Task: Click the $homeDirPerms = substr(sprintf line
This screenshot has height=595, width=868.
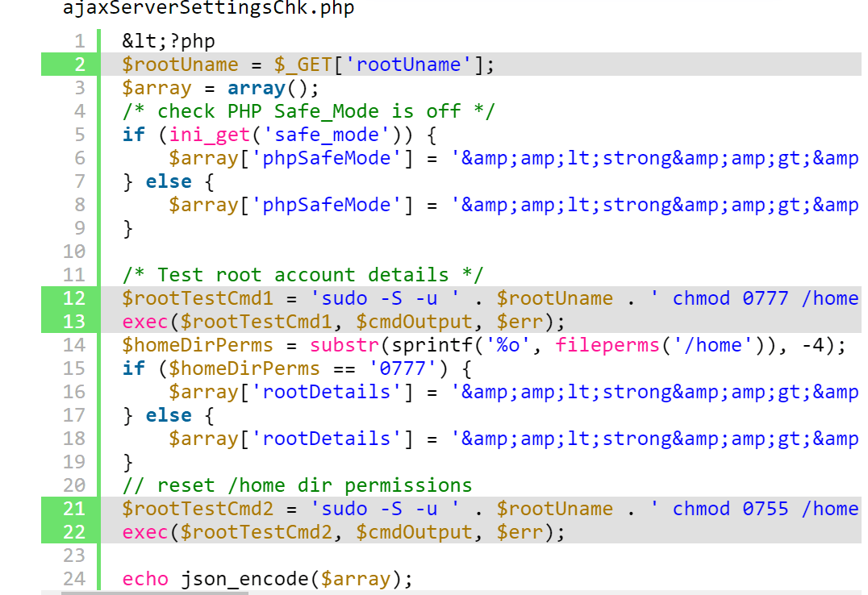Action: coord(484,345)
